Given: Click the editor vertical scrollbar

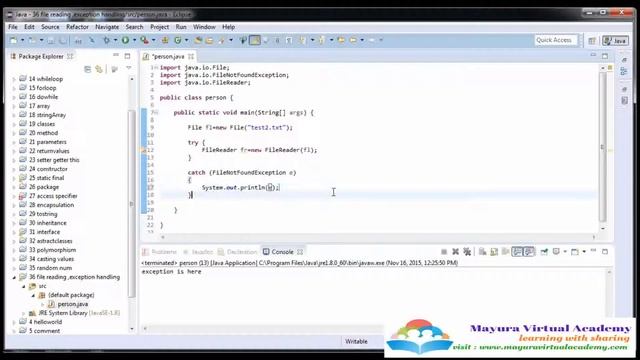Looking at the screenshot, I should tap(603, 147).
